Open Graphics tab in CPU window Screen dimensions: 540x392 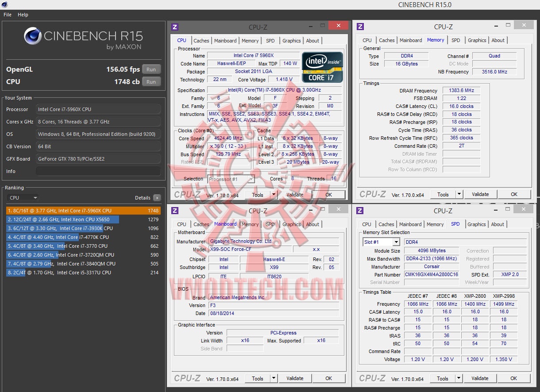coord(292,41)
